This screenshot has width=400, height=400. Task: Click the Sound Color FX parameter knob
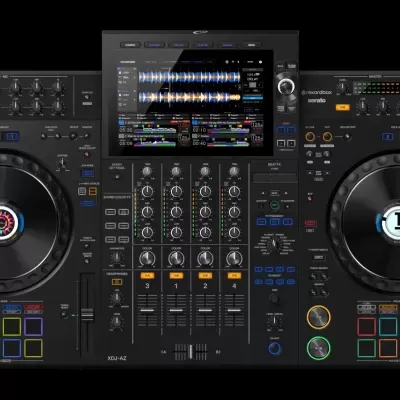[x=117, y=258]
